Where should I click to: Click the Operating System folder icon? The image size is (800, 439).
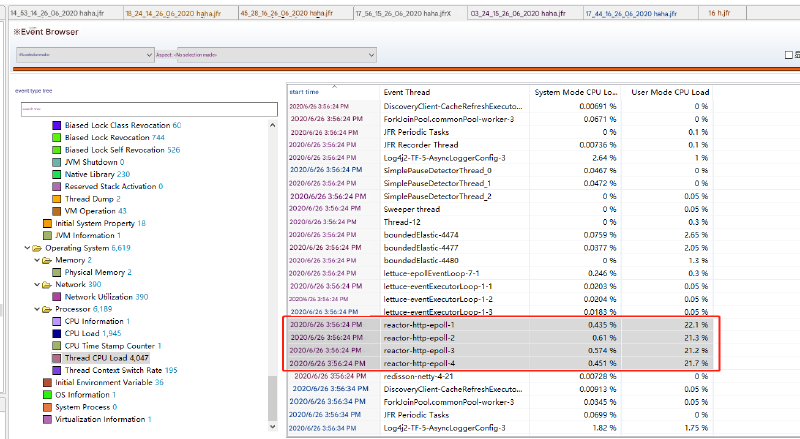pos(36,247)
